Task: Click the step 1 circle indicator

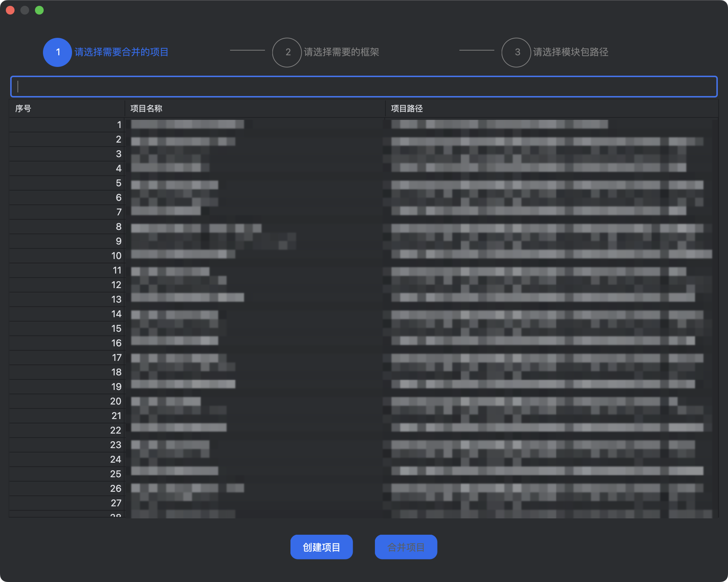Action: click(58, 52)
